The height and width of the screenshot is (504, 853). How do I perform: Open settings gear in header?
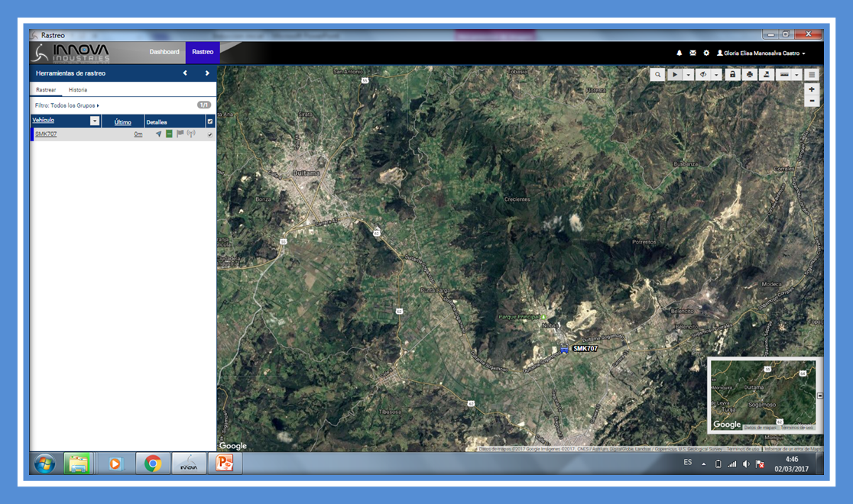[706, 53]
